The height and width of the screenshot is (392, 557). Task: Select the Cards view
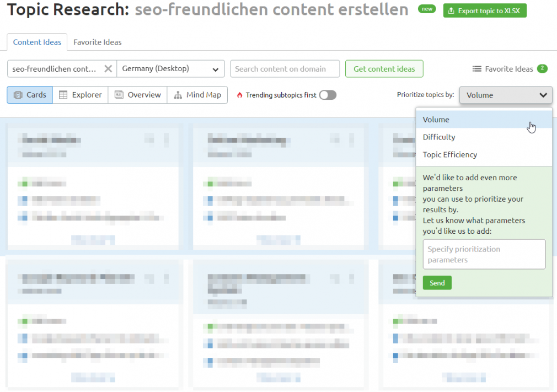30,95
